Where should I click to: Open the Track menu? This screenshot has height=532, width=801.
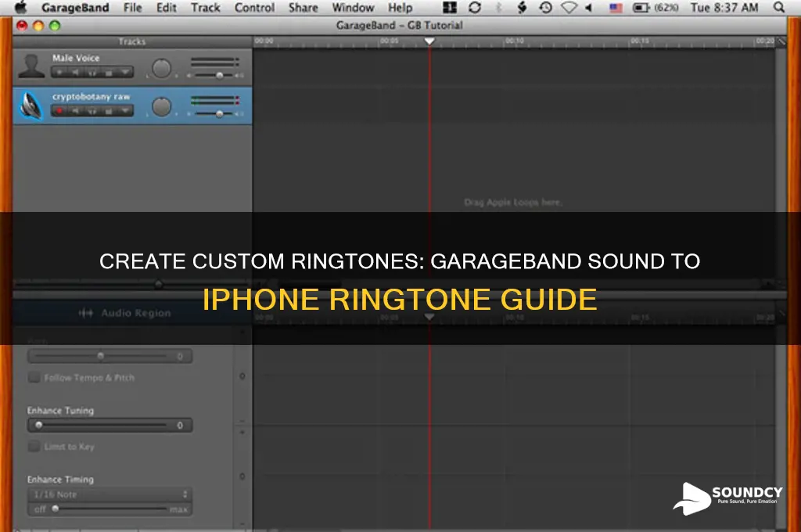pyautogui.click(x=206, y=8)
